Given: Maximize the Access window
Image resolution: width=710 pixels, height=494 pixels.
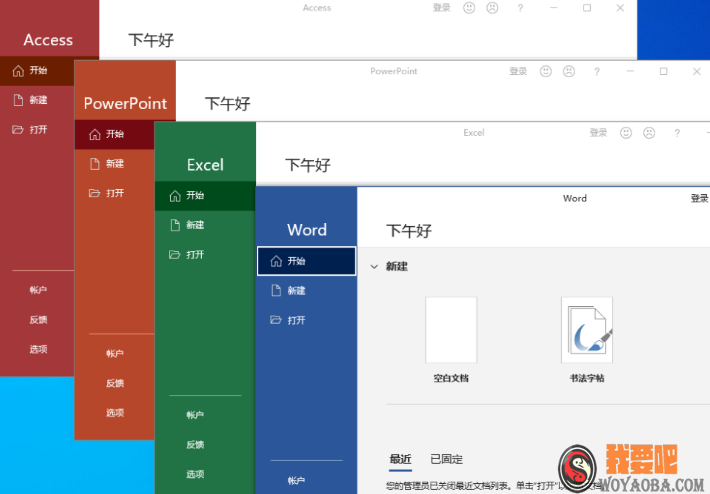Looking at the screenshot, I should pyautogui.click(x=587, y=8).
